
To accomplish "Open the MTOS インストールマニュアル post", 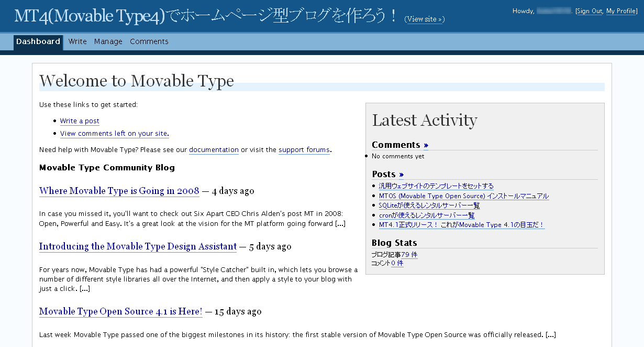I will (x=464, y=196).
